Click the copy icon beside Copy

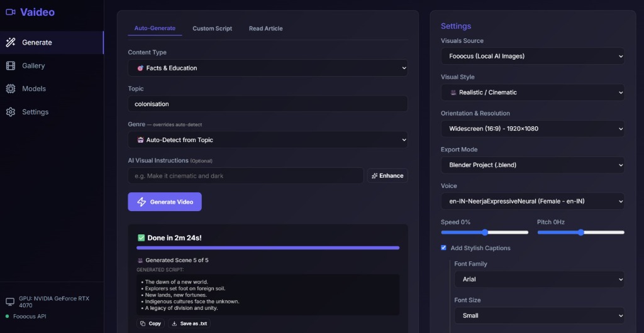143,324
